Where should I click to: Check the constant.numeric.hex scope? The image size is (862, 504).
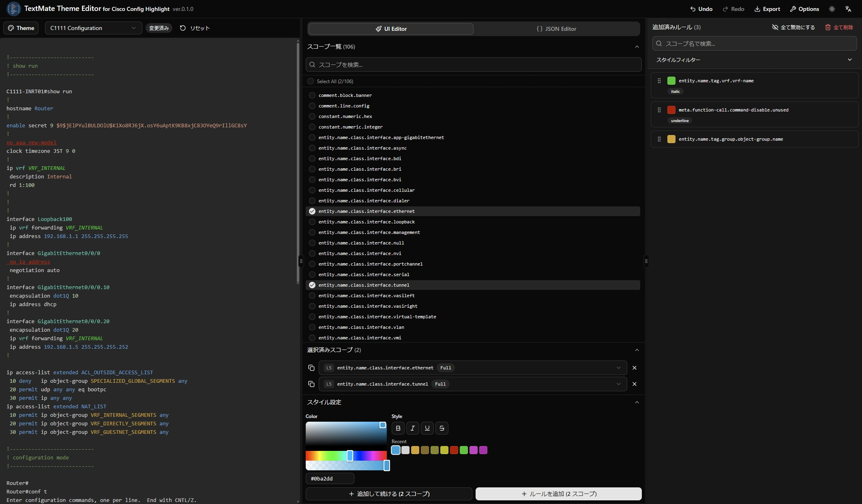312,116
